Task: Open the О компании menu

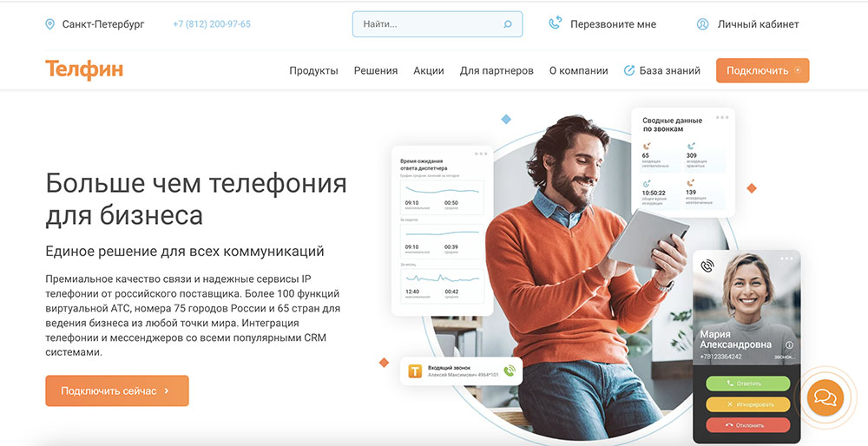Action: point(578,71)
